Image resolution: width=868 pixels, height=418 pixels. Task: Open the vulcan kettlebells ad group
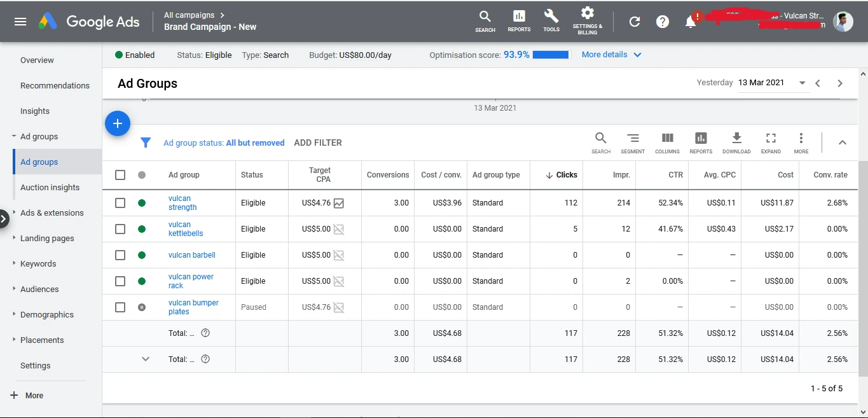coord(186,229)
